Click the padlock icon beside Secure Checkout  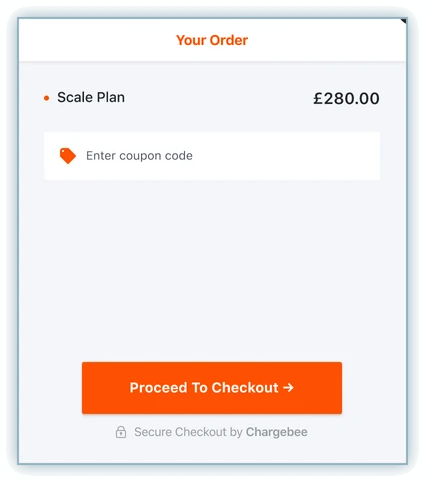click(121, 432)
